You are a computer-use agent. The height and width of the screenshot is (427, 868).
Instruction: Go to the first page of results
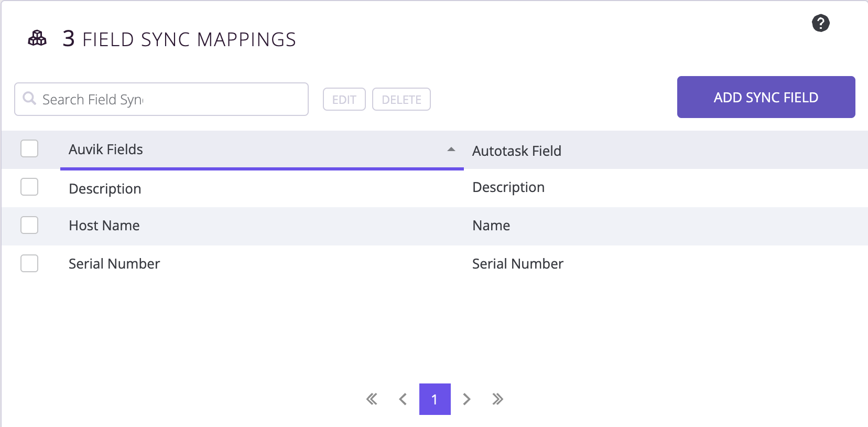coord(372,399)
